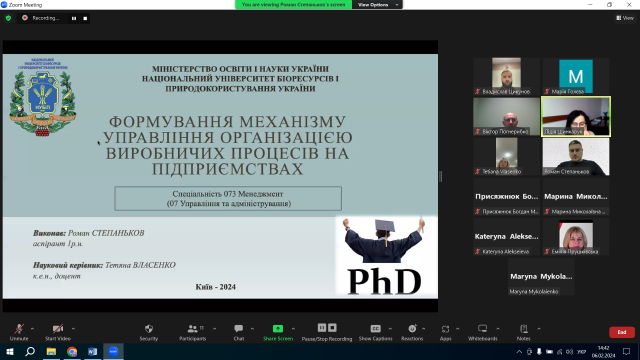Expand the arrow beside Notes
640x360 pixels.
[539, 329]
